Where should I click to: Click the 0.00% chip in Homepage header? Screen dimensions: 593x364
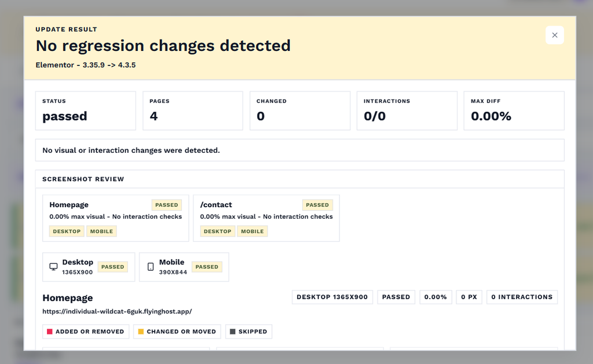point(435,297)
